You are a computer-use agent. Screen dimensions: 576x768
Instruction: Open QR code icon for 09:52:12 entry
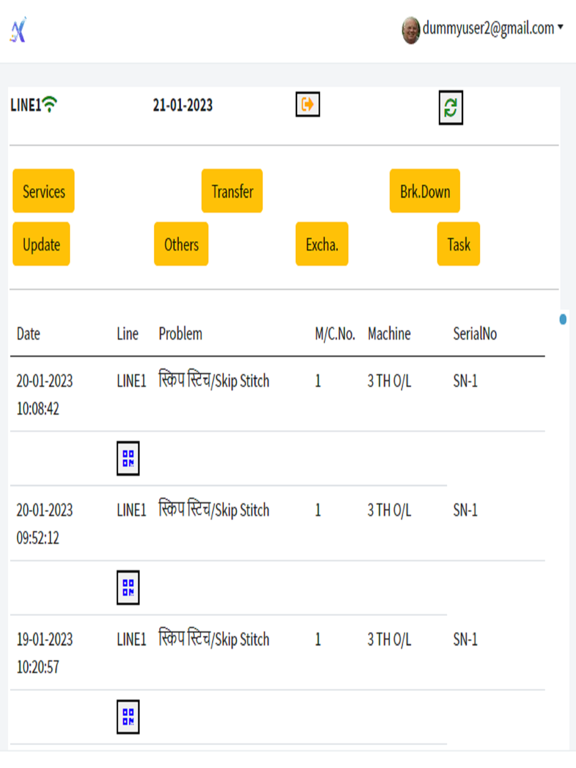[128, 588]
